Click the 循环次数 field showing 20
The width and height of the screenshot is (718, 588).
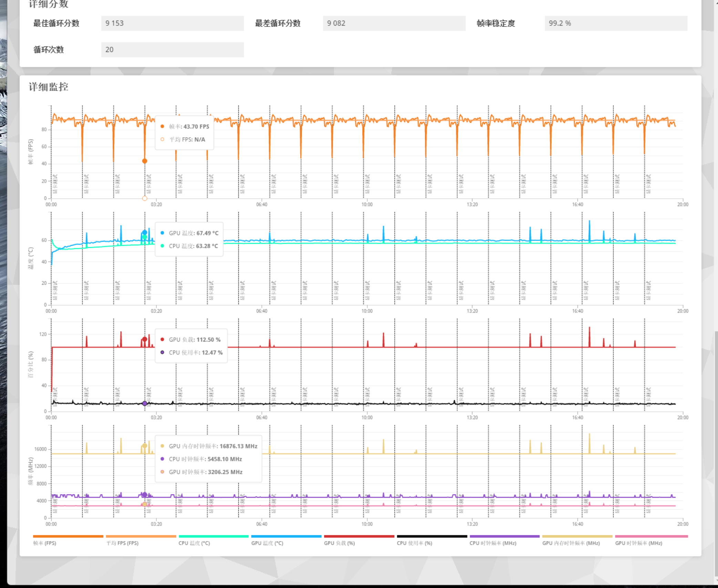[x=172, y=49]
